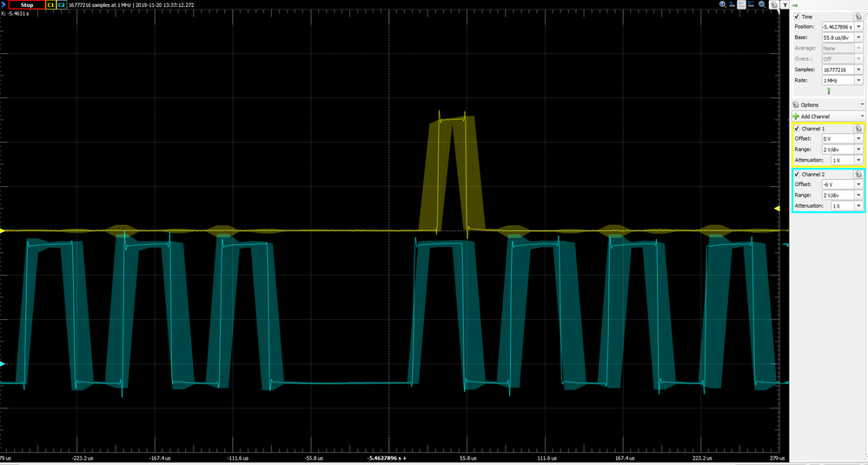The width and height of the screenshot is (868, 465).
Task: Open Channel 2 gear settings
Action: pyautogui.click(x=858, y=175)
